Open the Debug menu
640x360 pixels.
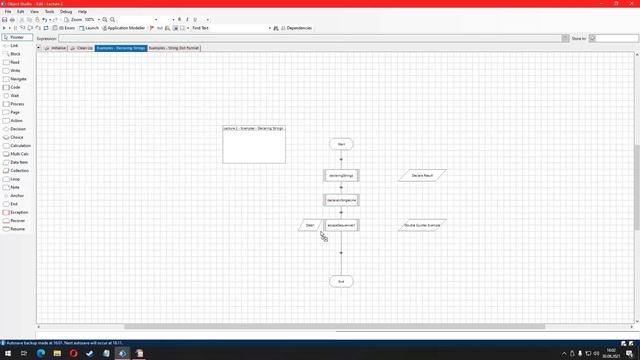coord(66,12)
